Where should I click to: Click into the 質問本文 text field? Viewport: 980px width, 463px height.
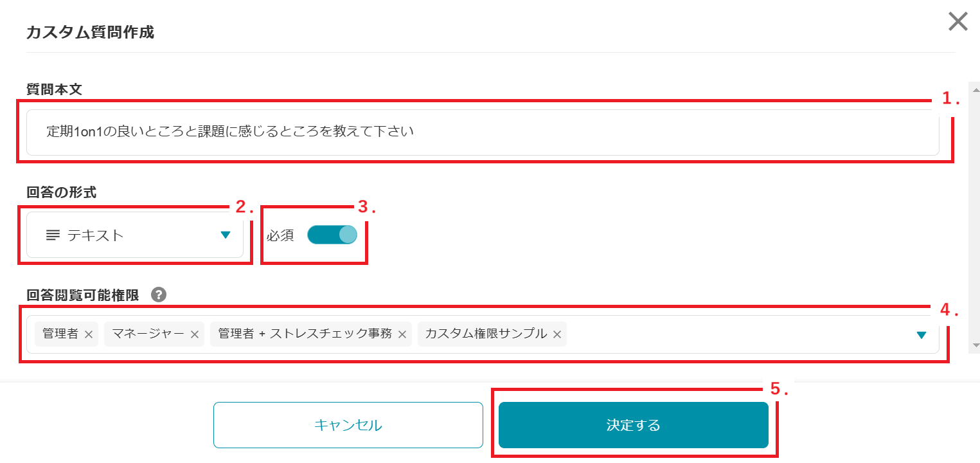coord(483,132)
